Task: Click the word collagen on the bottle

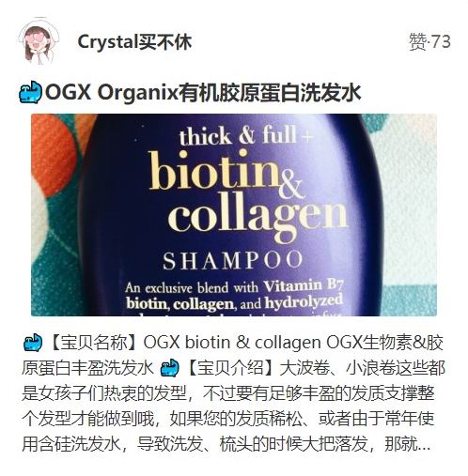Action: (257, 217)
